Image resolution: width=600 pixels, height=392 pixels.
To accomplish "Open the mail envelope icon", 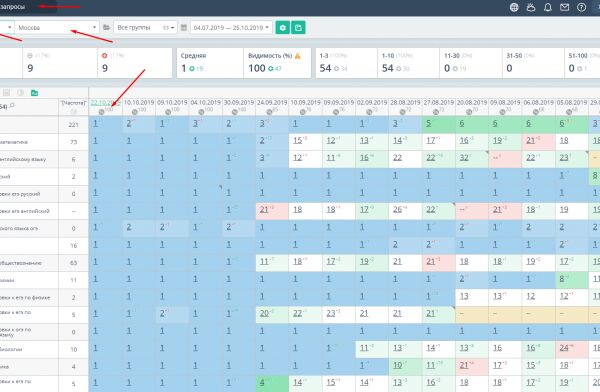I will 564,7.
